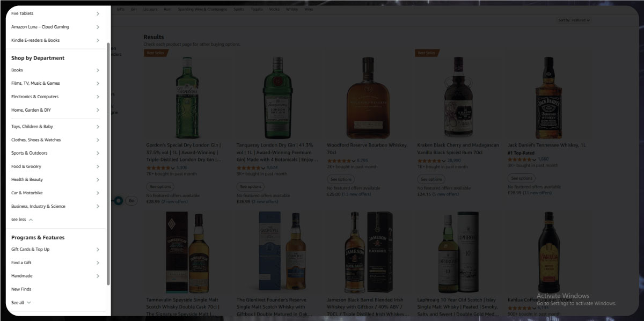Open Handmade menu
The width and height of the screenshot is (644, 321).
click(55, 276)
